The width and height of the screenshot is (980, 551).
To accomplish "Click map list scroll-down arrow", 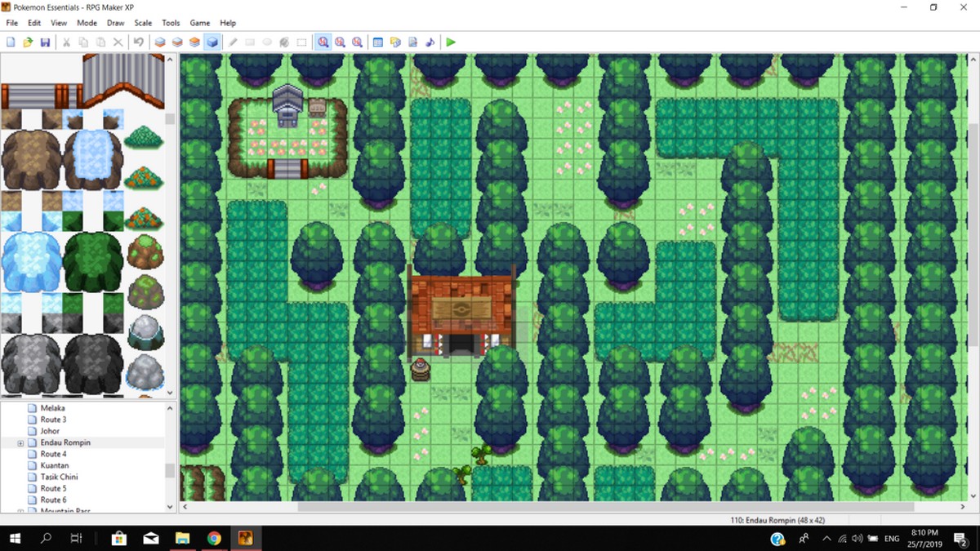I will 170,506.
